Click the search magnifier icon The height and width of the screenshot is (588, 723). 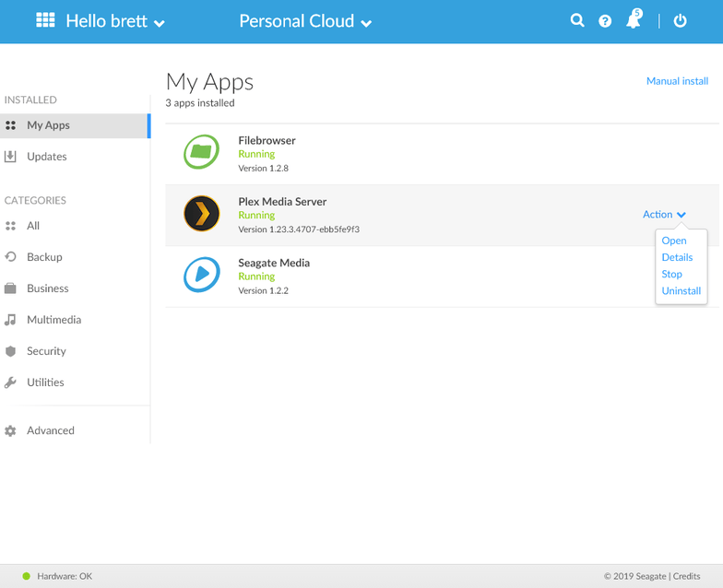577,20
